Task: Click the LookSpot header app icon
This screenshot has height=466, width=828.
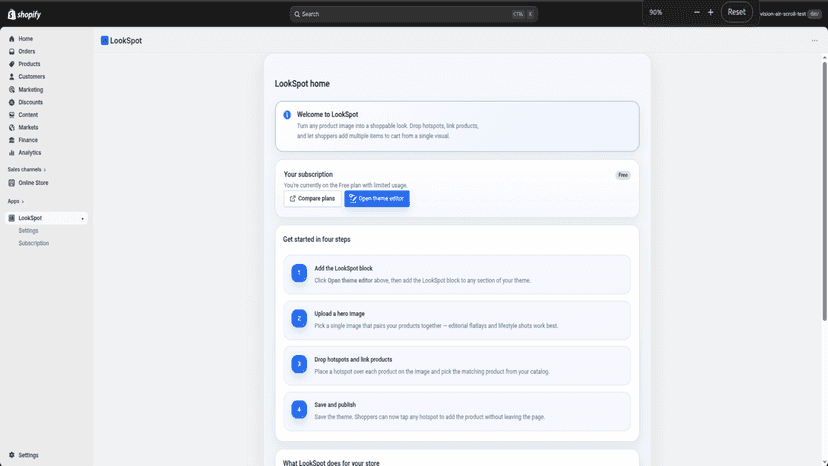Action: click(105, 41)
